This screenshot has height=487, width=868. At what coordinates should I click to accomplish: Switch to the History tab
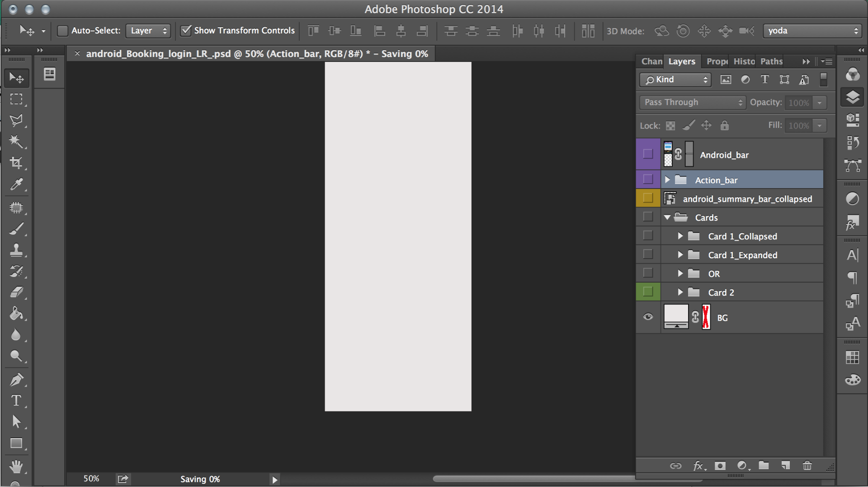[744, 61]
